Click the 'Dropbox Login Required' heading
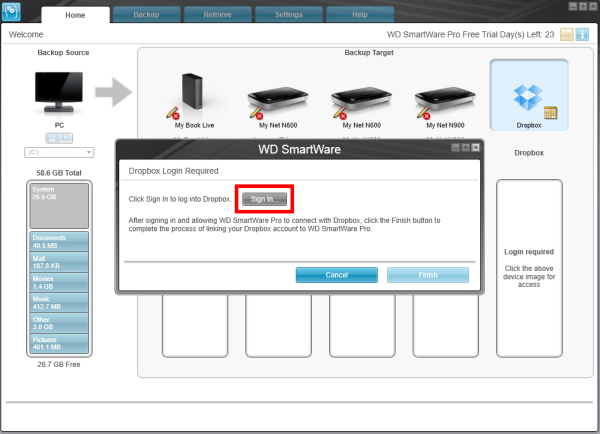 coord(173,171)
